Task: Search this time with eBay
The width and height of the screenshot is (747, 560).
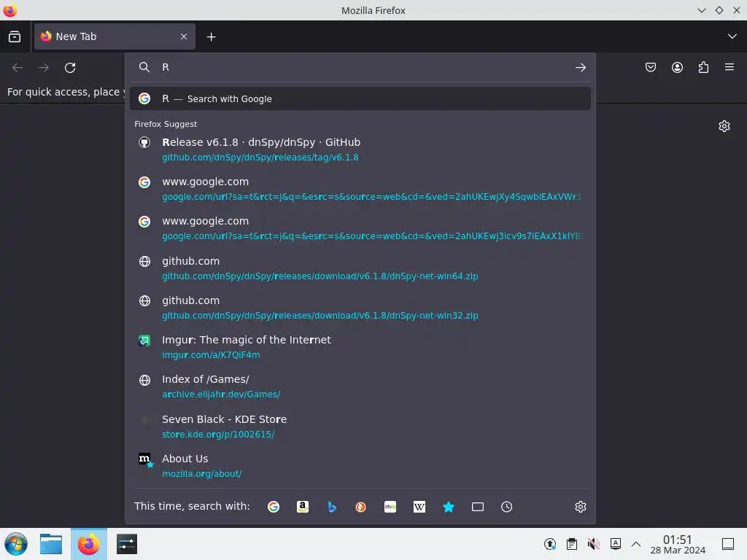Action: point(390,507)
